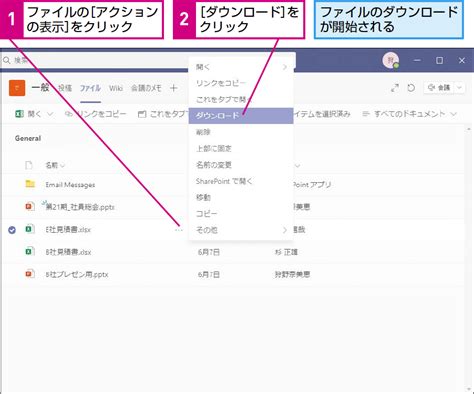Choose SharePoint で開く in the context menu

point(241,181)
